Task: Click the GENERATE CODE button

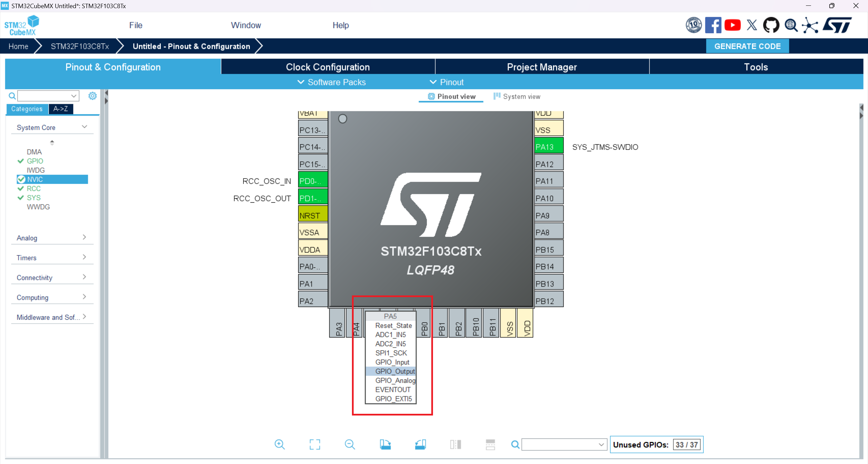Action: click(747, 46)
